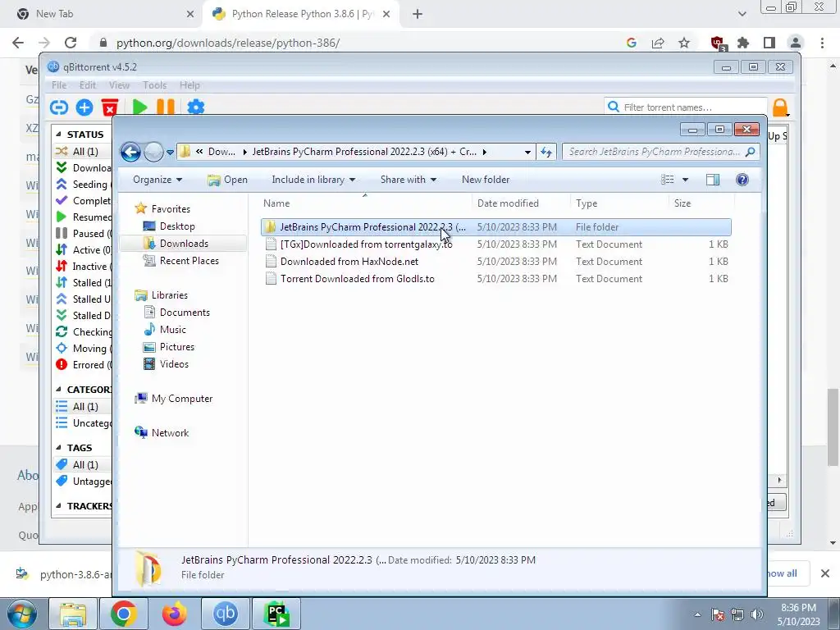This screenshot has height=630, width=840.
Task: Open recent pages dropdown arrow in Explorer
Action: click(x=171, y=152)
